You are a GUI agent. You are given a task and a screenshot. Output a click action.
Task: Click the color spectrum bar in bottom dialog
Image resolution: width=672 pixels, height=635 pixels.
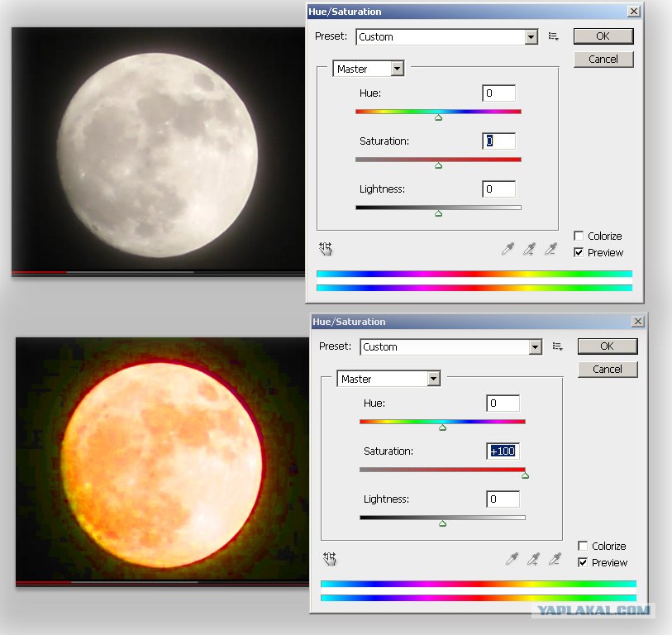479,591
